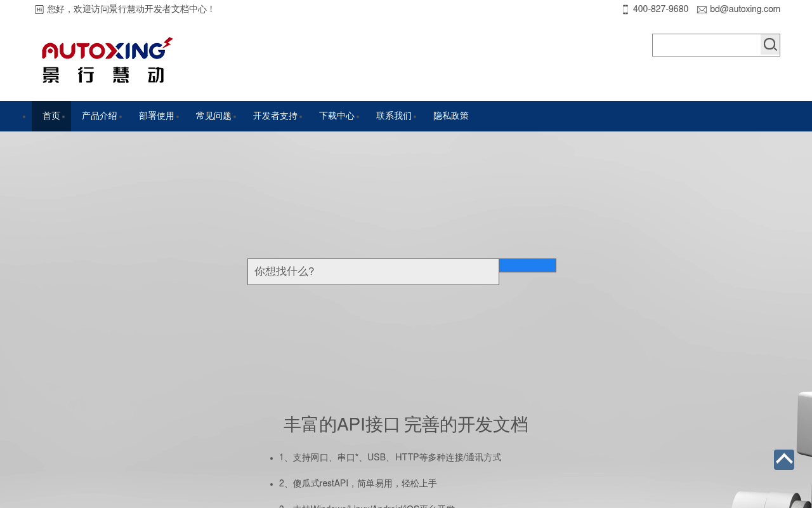The width and height of the screenshot is (812, 508).
Task: Click the bd@autoxing.com email address
Action: point(745,10)
